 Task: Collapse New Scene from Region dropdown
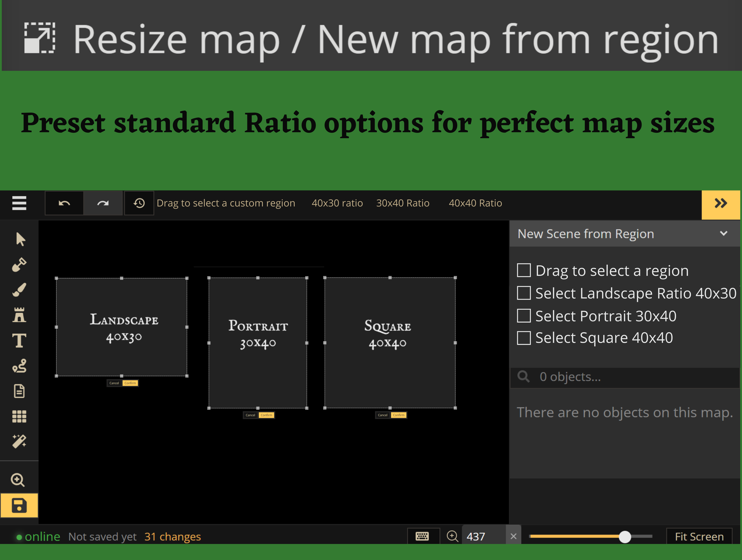click(724, 233)
